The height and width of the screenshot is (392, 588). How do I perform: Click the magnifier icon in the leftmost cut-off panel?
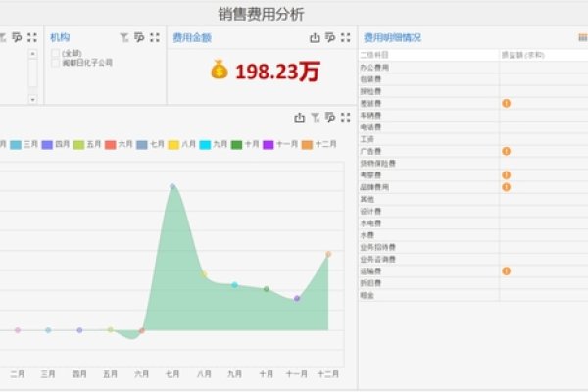tap(17, 37)
